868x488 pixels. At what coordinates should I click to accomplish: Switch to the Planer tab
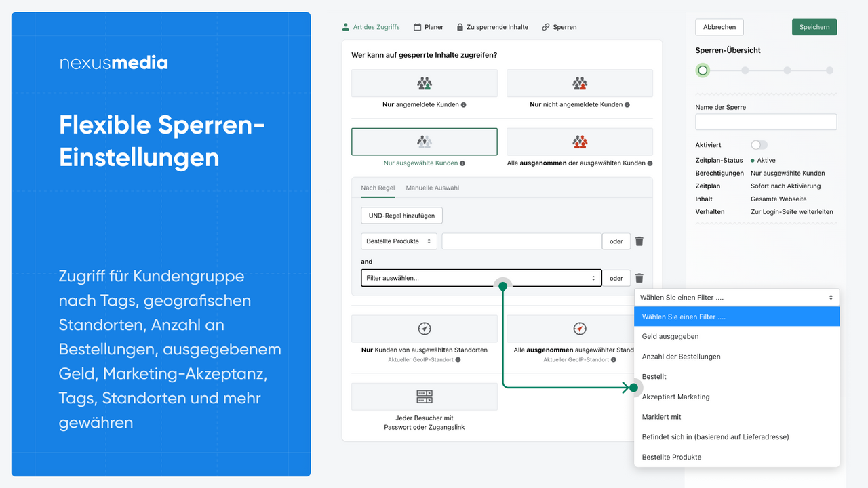(x=428, y=27)
